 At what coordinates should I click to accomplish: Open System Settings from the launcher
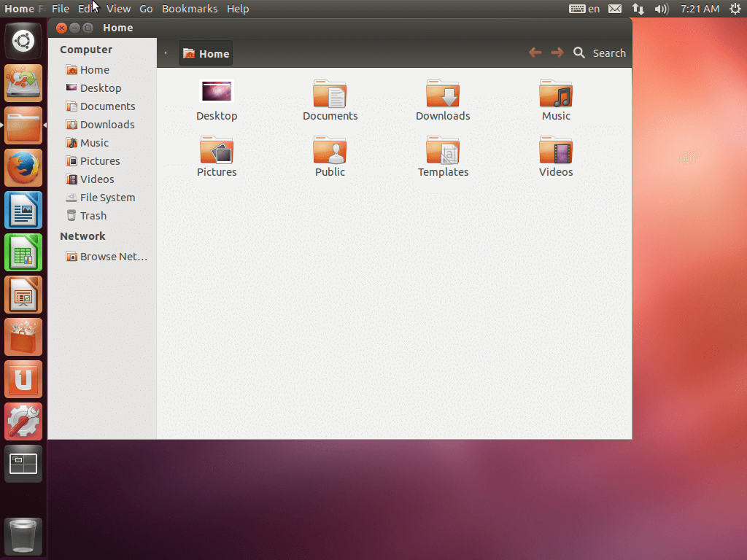pyautogui.click(x=23, y=422)
